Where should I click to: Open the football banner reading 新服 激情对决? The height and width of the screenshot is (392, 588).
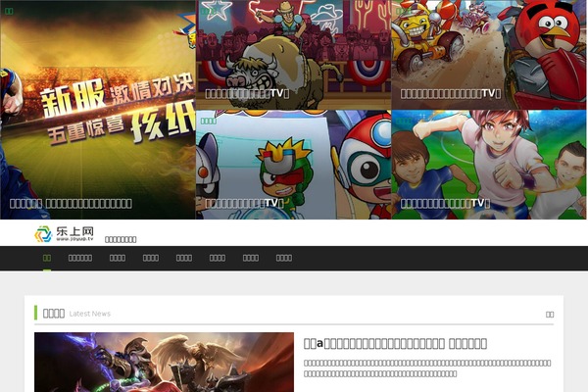point(97,110)
